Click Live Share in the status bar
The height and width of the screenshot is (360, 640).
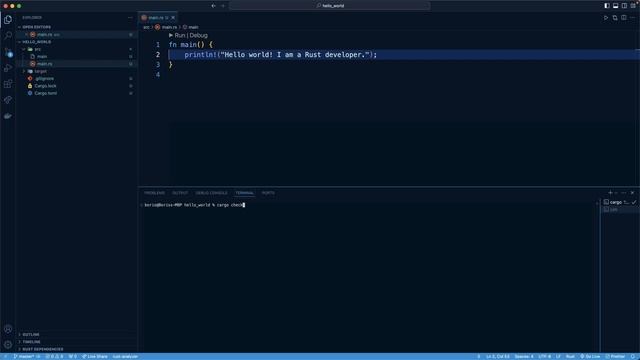coord(95,356)
